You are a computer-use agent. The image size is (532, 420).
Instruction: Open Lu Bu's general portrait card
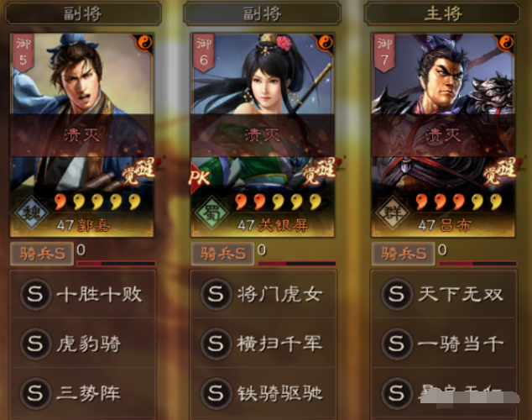443,134
